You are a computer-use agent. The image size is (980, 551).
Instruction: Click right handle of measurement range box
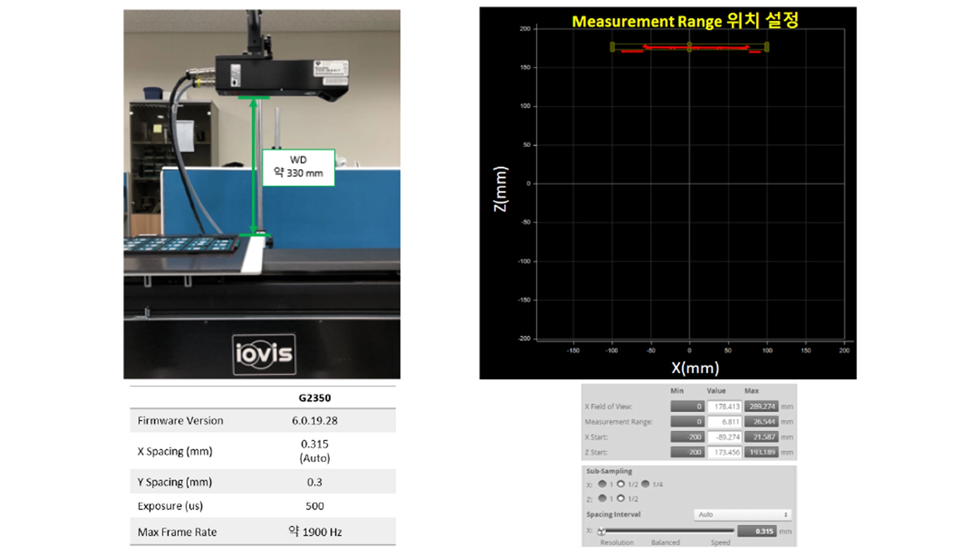(767, 47)
